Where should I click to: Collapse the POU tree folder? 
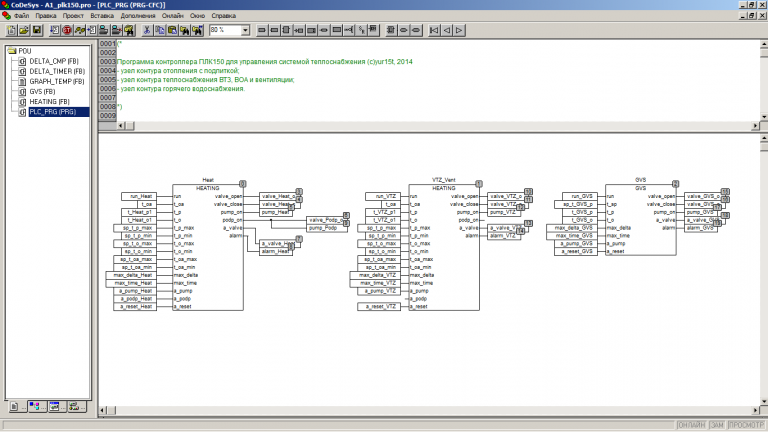11,50
